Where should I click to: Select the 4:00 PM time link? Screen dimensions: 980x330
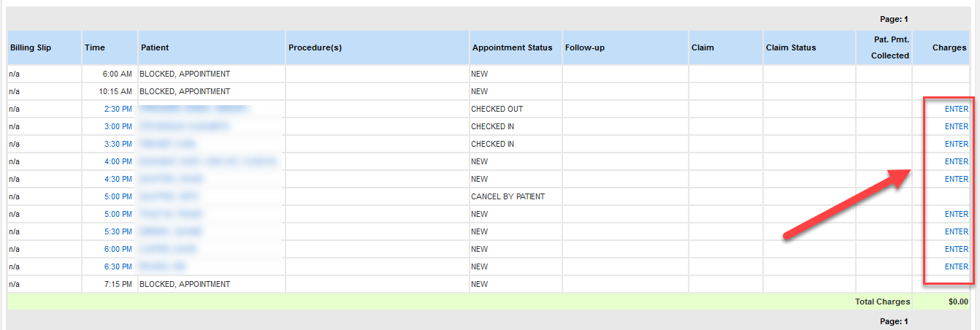click(x=118, y=161)
